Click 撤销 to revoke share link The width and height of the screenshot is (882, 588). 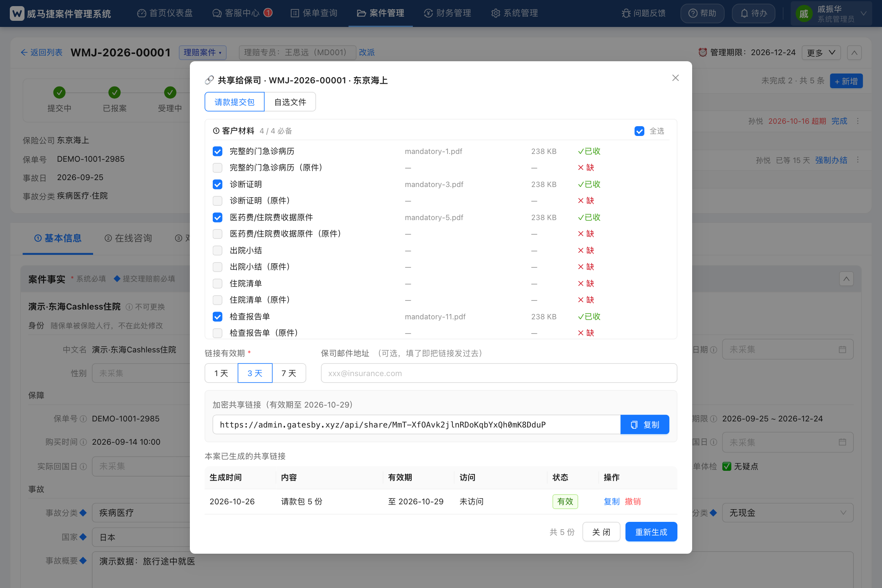point(633,501)
